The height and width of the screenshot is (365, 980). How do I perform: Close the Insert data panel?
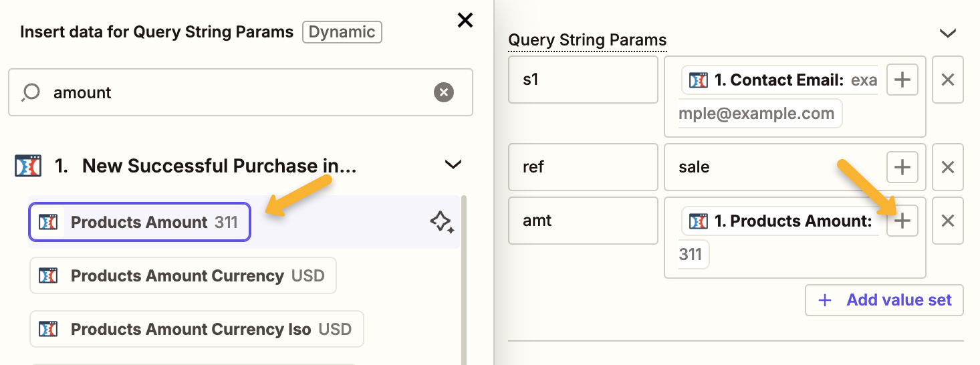click(x=465, y=21)
